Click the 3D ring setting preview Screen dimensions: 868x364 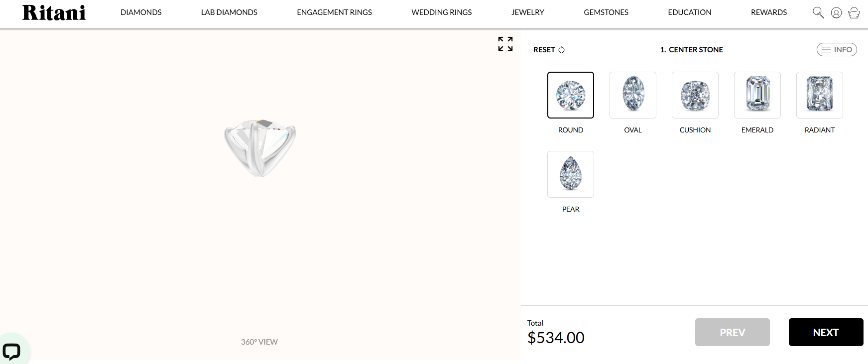(x=260, y=147)
